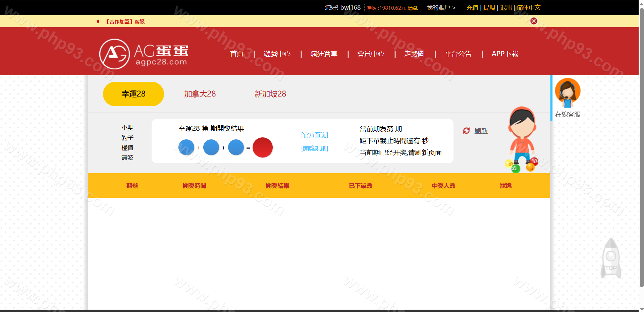Screen dimensions: 644x312
Task: Open the 新加坡28 tab
Action: [x=270, y=94]
